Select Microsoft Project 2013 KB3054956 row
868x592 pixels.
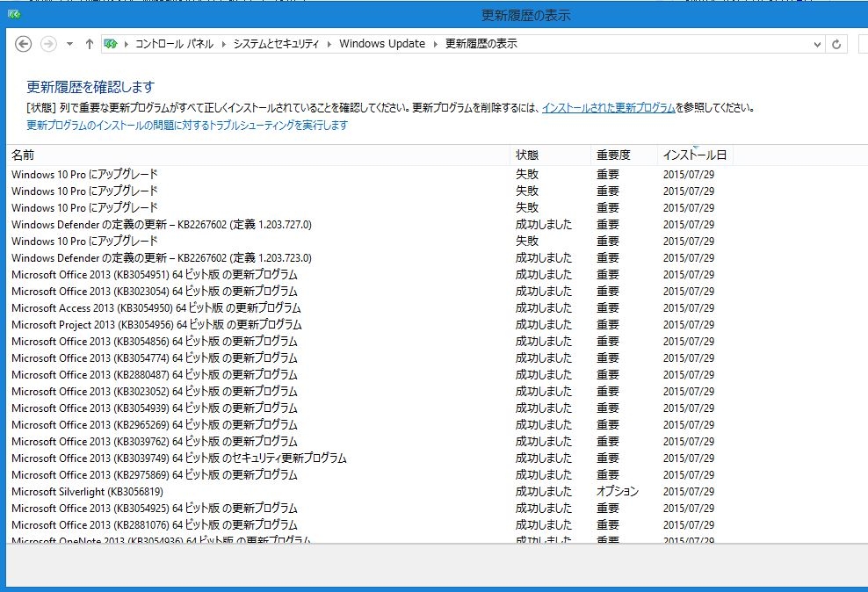[370, 325]
